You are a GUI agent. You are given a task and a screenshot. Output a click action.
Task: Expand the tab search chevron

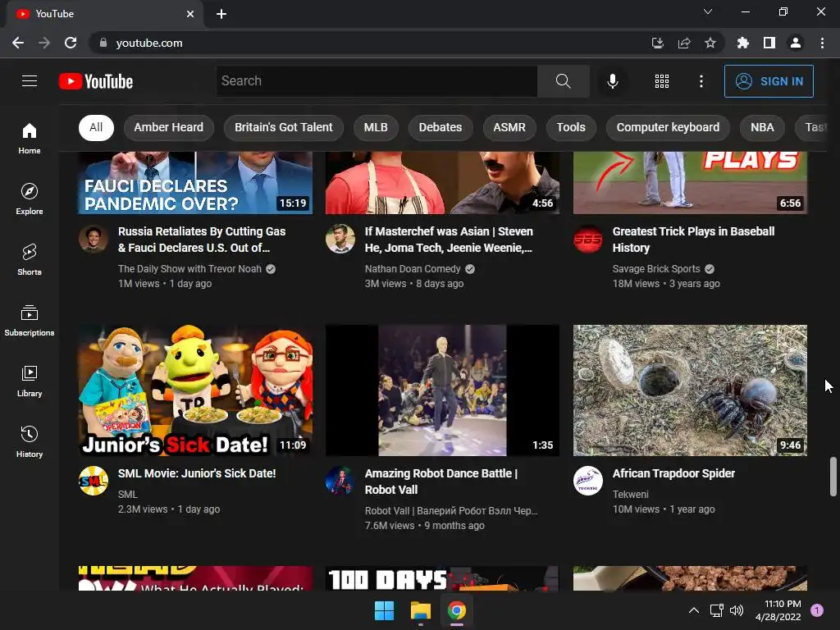[x=708, y=11]
